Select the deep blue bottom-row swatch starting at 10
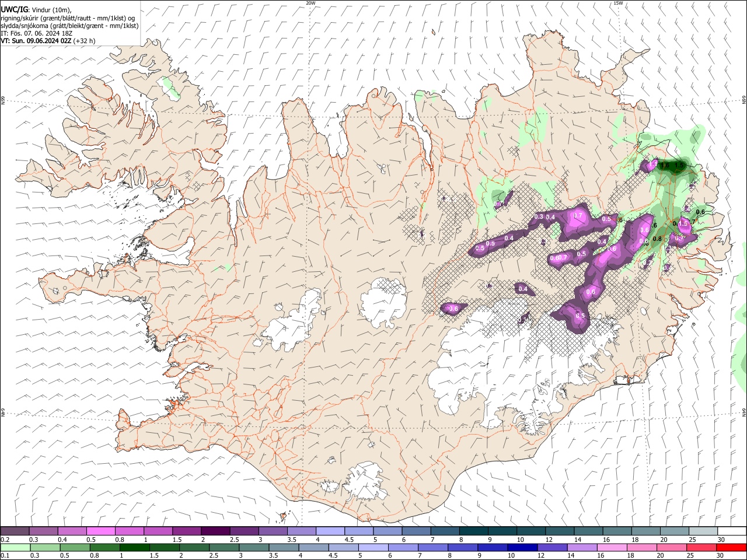The image size is (747, 560). click(523, 547)
